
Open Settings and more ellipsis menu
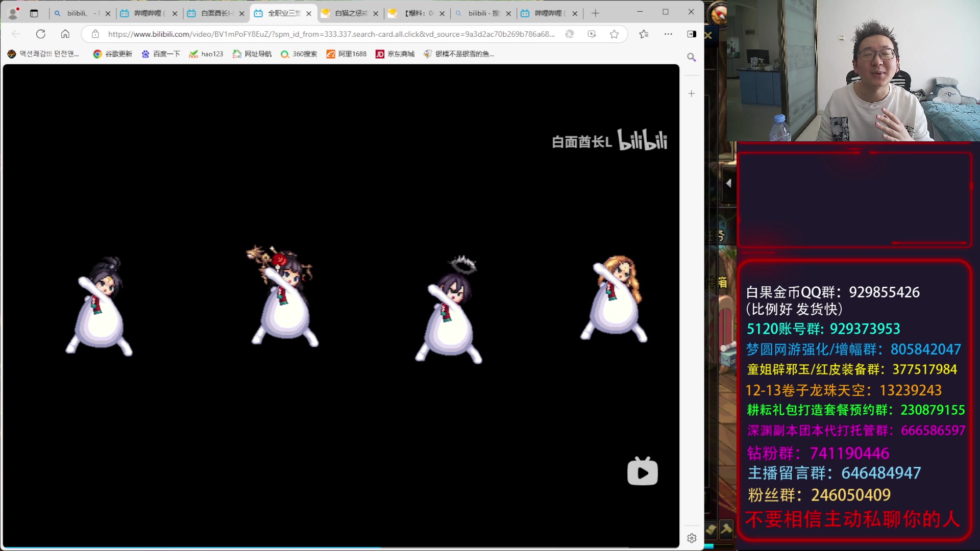668,34
